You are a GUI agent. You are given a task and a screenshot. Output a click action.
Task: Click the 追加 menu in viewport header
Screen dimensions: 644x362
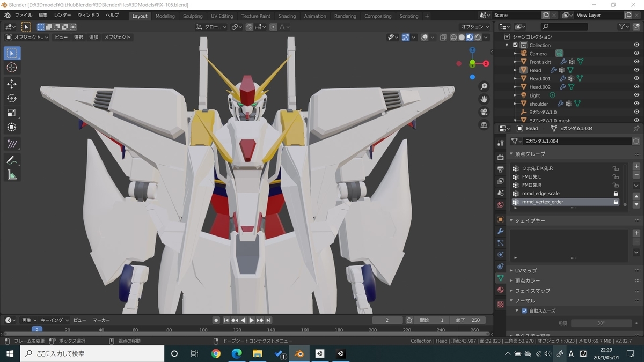pos(93,38)
